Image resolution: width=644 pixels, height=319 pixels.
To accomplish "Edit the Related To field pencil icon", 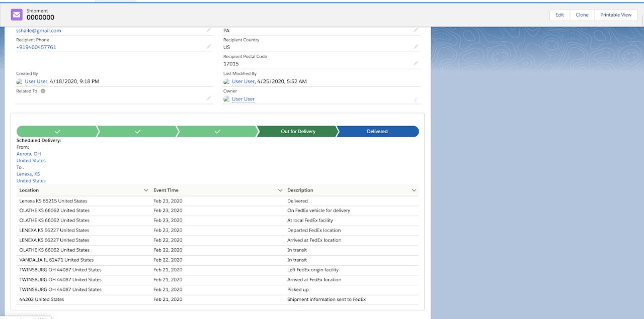I will 208,98.
